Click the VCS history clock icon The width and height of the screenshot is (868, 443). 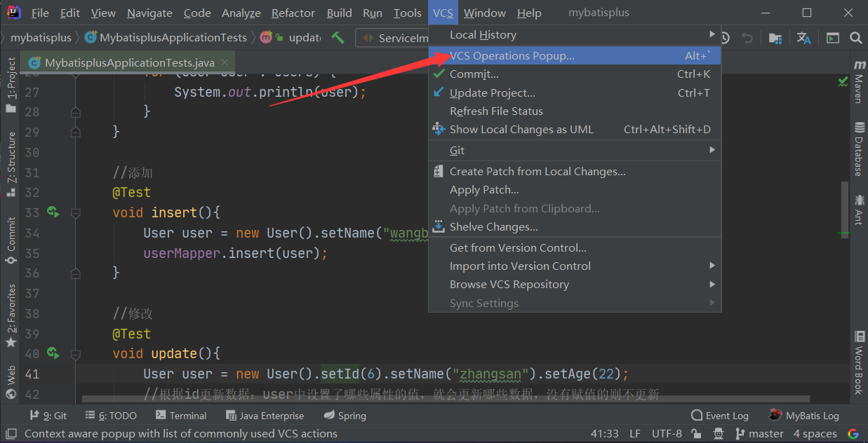(x=726, y=38)
